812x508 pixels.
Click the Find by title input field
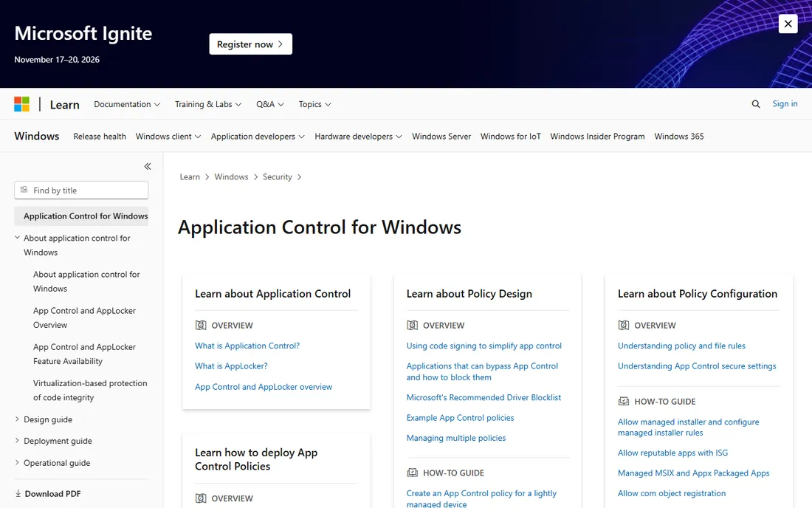pyautogui.click(x=81, y=190)
